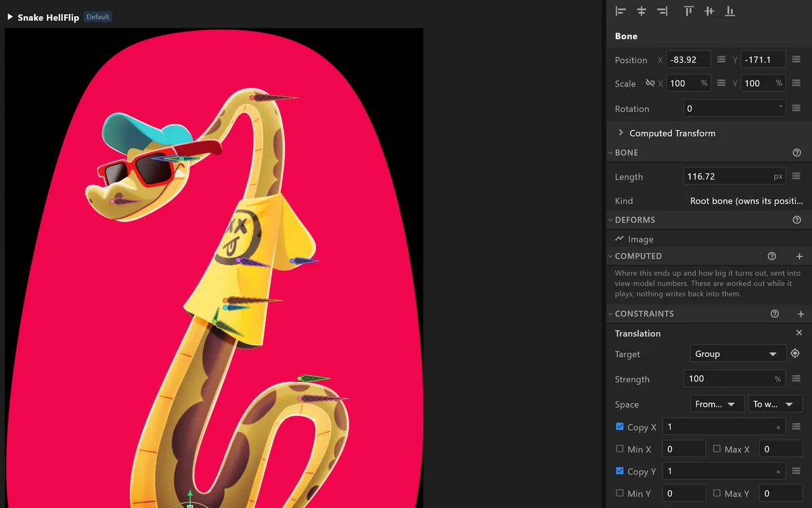Click the Scale X percent field
Viewport: 812px width, 508px height.
[688, 83]
